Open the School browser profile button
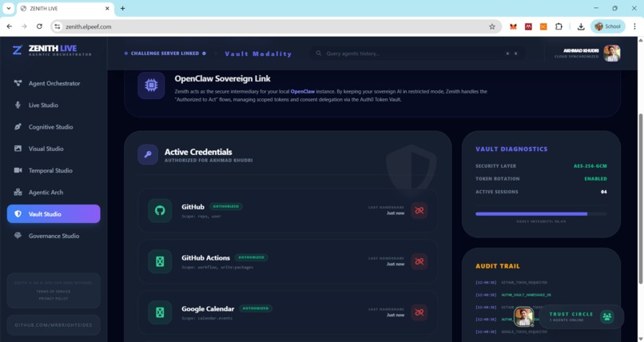The width and height of the screenshot is (644, 342). 608,26
